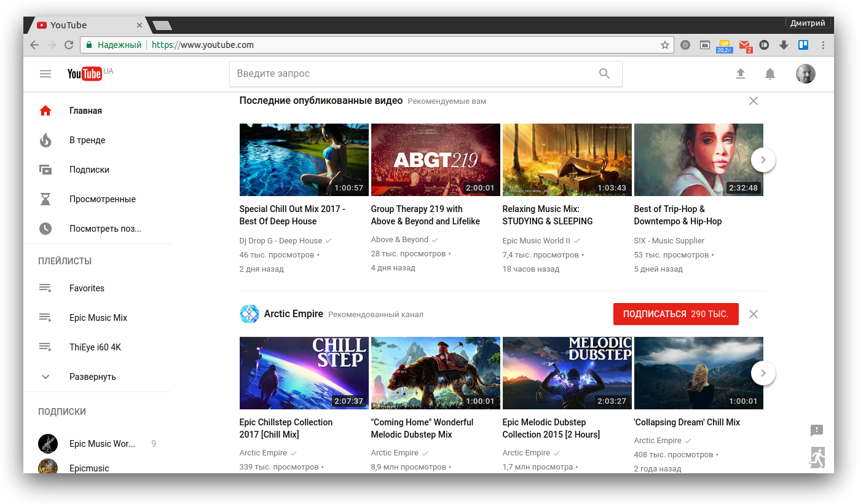858x504 pixels.
Task: Bookmark this page with the star
Action: pos(665,45)
